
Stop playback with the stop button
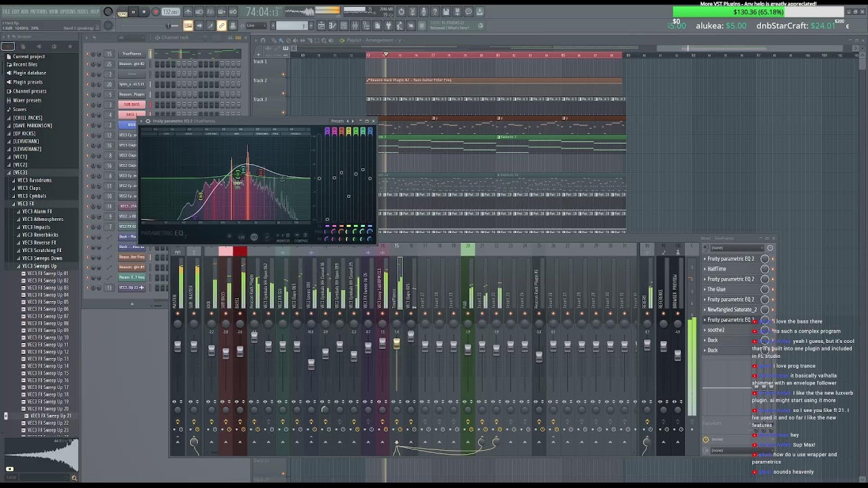click(144, 12)
